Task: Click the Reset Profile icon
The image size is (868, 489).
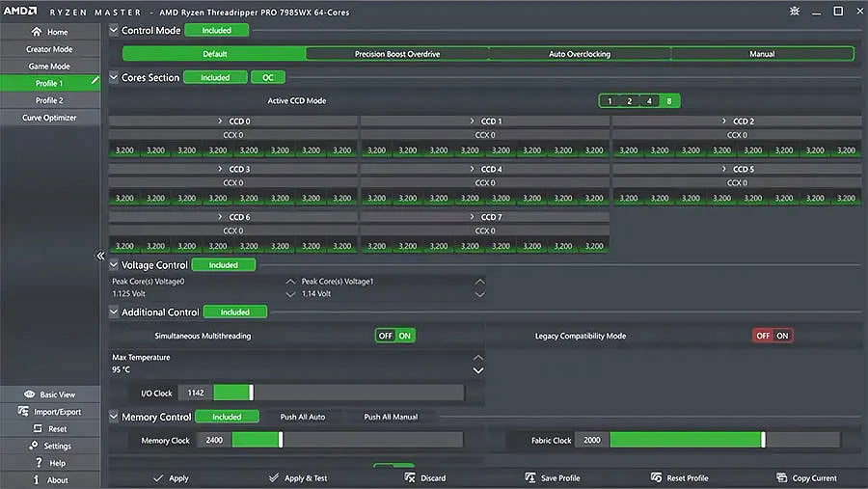Action: pyautogui.click(x=657, y=477)
